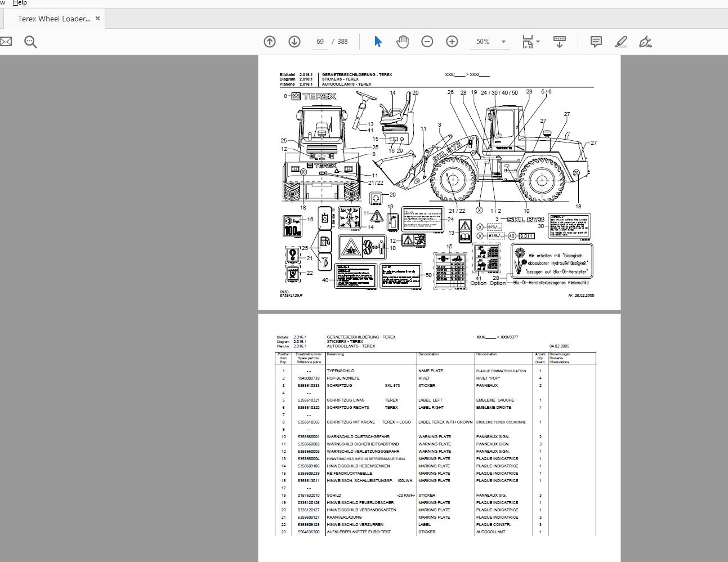Open the email/share PDF icon
The width and height of the screenshot is (728, 562).
pos(7,41)
